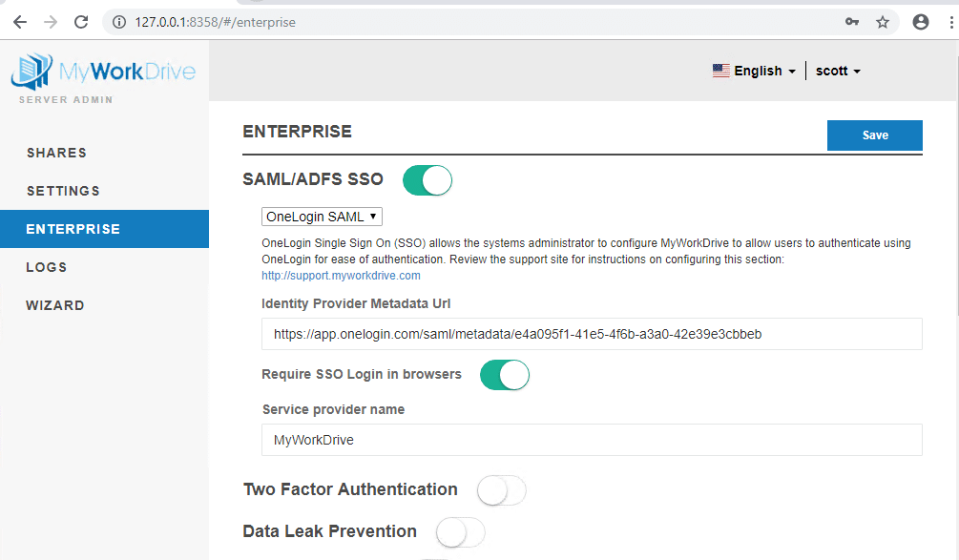Click the site info icon in address bar

click(x=119, y=22)
